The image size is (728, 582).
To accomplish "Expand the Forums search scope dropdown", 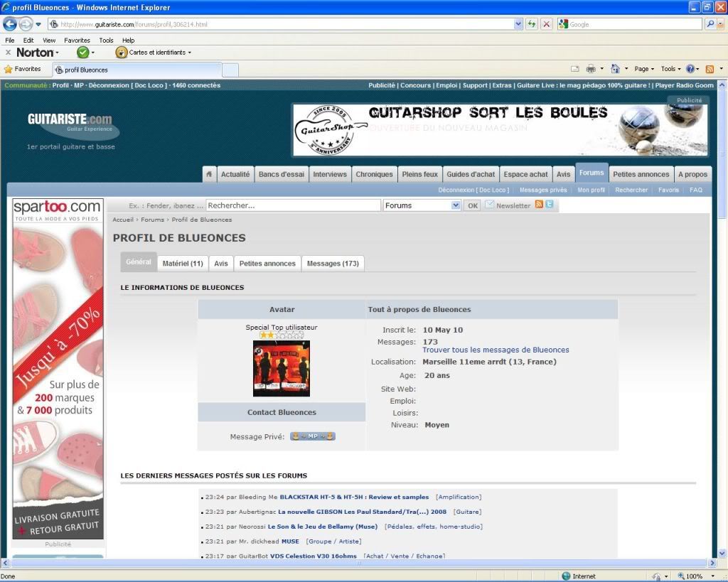I will (x=456, y=205).
